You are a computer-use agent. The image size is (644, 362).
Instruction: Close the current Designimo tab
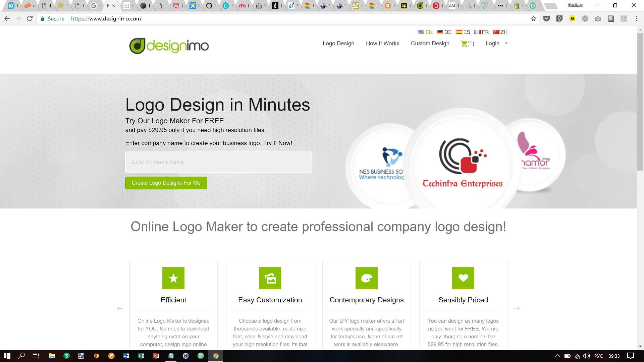(x=114, y=6)
